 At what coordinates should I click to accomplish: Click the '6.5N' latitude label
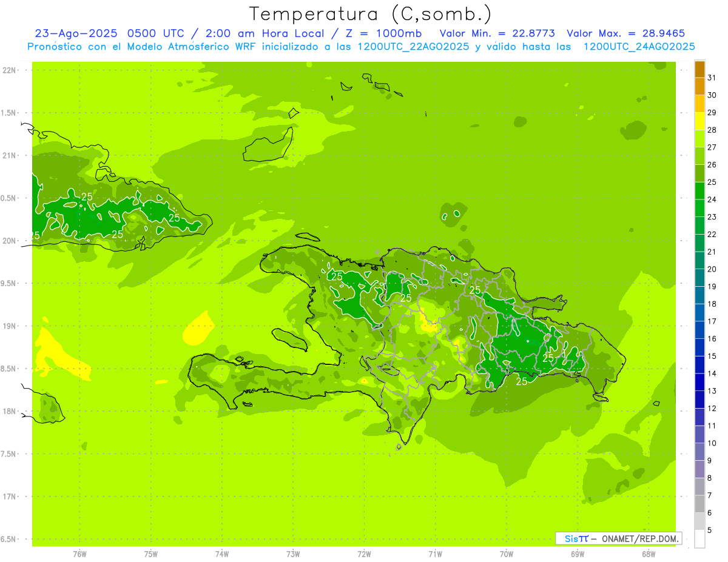pyautogui.click(x=8, y=539)
